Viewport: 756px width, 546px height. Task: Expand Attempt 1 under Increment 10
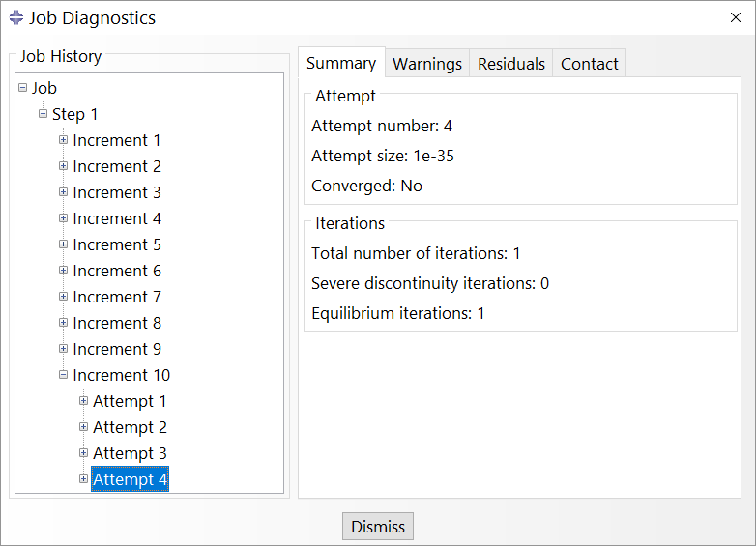pyautogui.click(x=83, y=400)
